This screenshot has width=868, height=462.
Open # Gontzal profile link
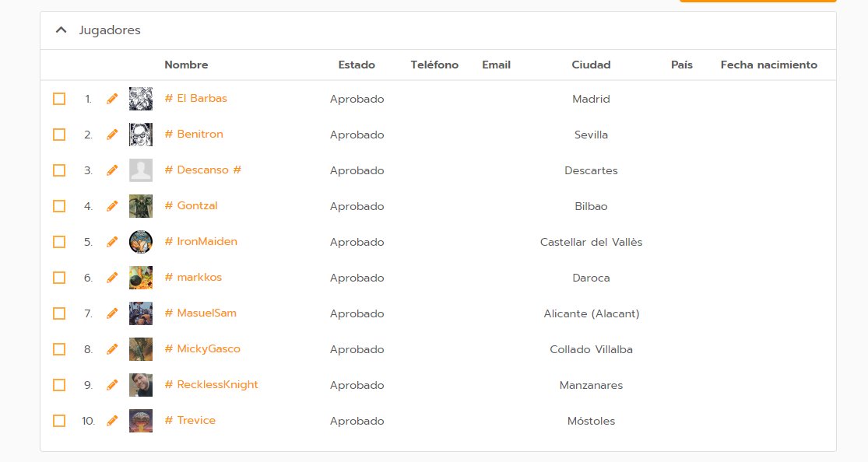tap(191, 206)
